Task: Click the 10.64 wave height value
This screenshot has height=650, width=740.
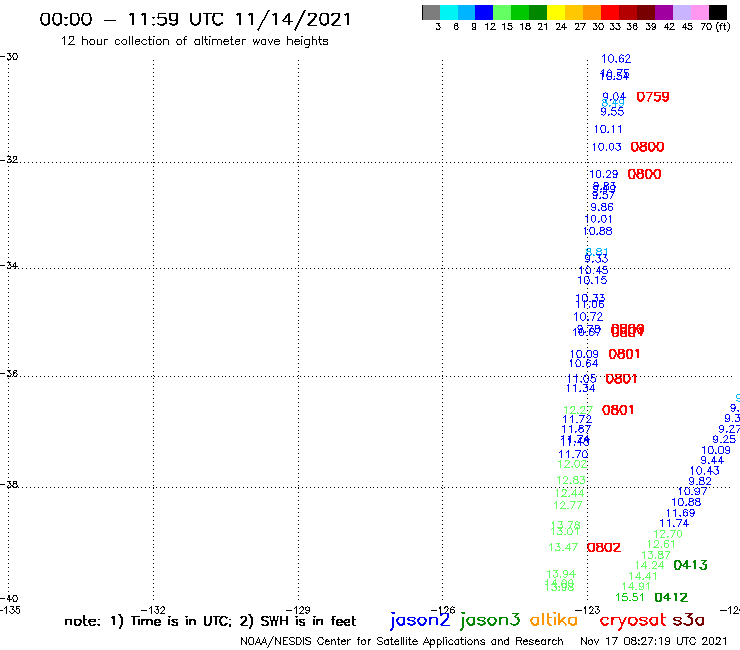Action: 583,363
